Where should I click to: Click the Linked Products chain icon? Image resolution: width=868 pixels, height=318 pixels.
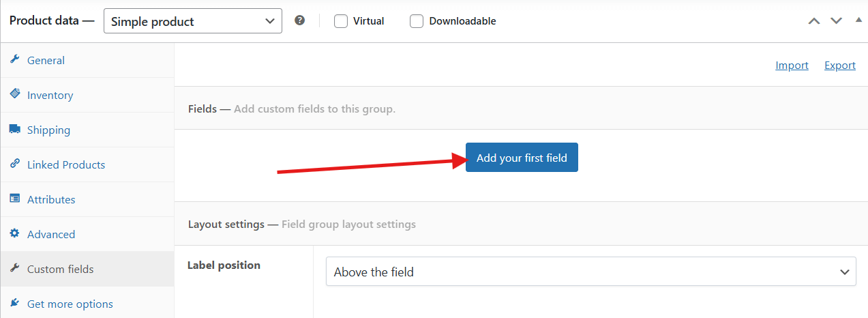(14, 164)
